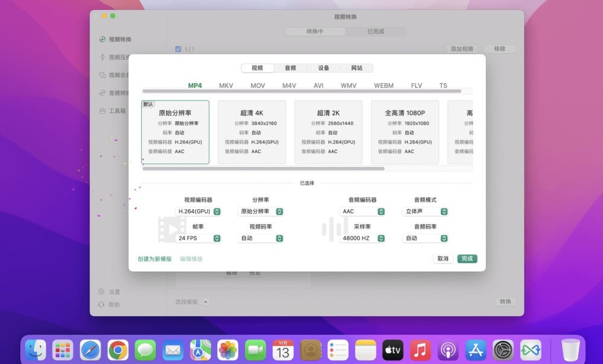Image resolution: width=603 pixels, height=364 pixels.
Task: Click the video conversion sidebar icon
Action: (x=103, y=39)
